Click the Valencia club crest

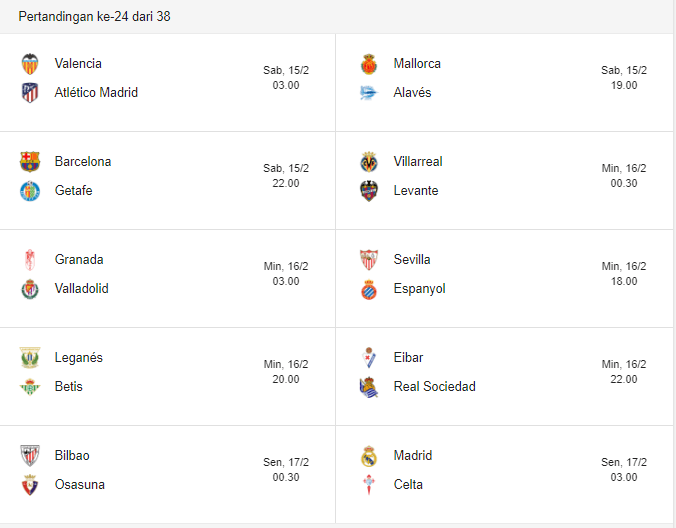[x=29, y=64]
